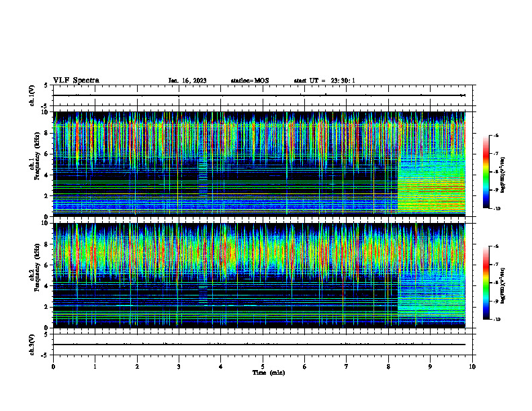The height and width of the screenshot is (411, 532).
Task: Click the 'VLF Spectra' plot title
Action: 76,81
